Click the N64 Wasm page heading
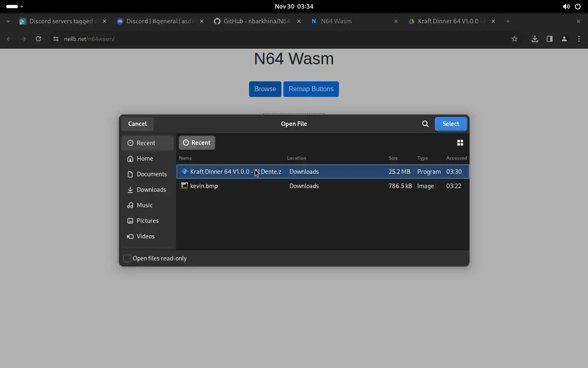This screenshot has height=368, width=588. 294,59
